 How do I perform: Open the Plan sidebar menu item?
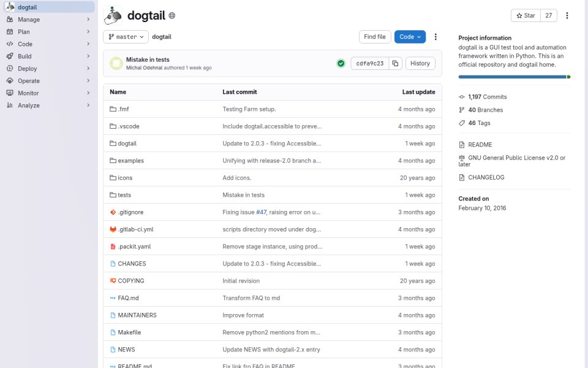(x=49, y=31)
